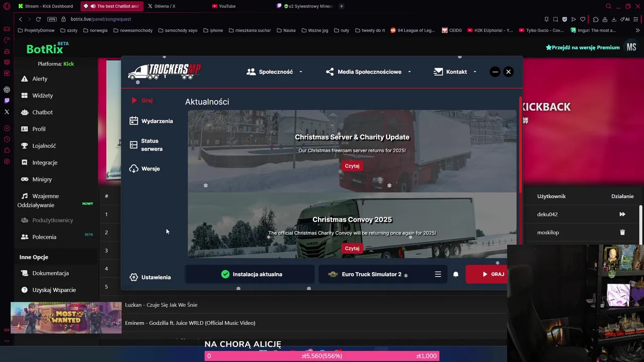This screenshot has height=362, width=644.
Task: Click Przejdź na wersje Premium link
Action: pos(583,47)
